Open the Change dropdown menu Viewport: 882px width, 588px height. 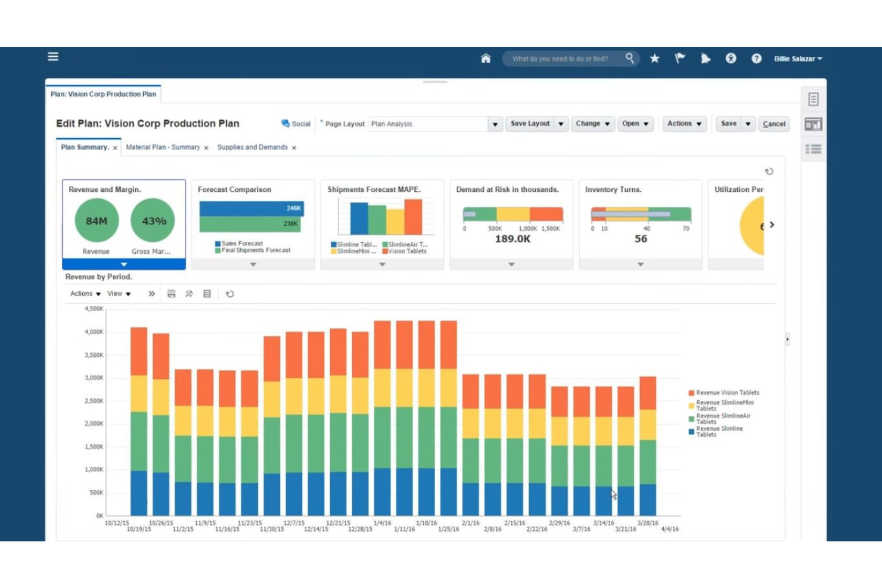pyautogui.click(x=593, y=124)
